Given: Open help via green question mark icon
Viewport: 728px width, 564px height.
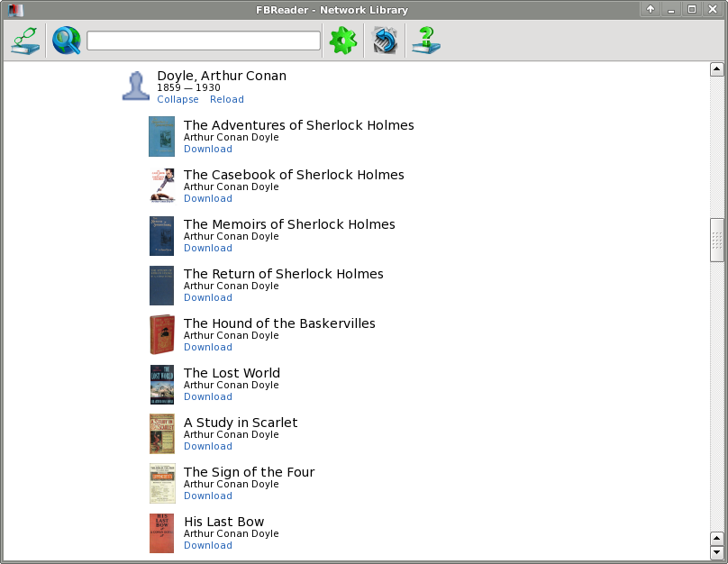Looking at the screenshot, I should tap(426, 41).
